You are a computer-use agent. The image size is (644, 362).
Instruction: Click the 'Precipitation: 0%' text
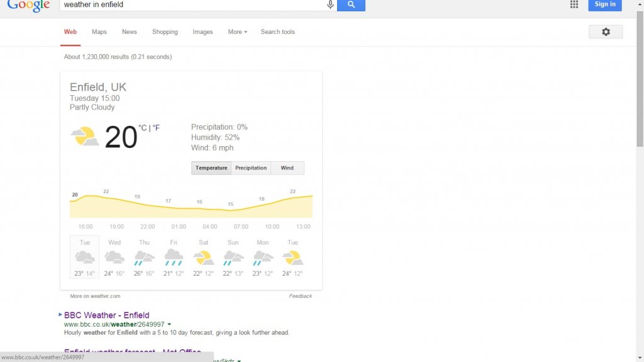click(x=219, y=127)
